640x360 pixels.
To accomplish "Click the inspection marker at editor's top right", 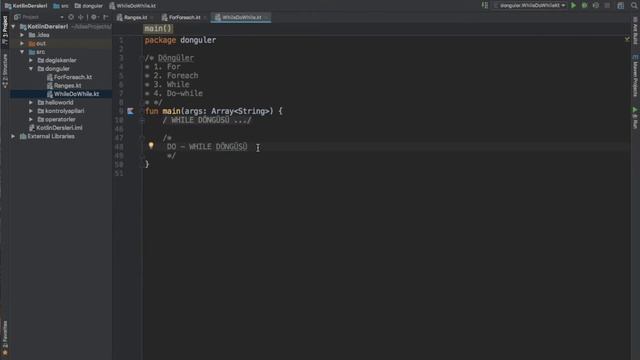I will click(x=627, y=39).
